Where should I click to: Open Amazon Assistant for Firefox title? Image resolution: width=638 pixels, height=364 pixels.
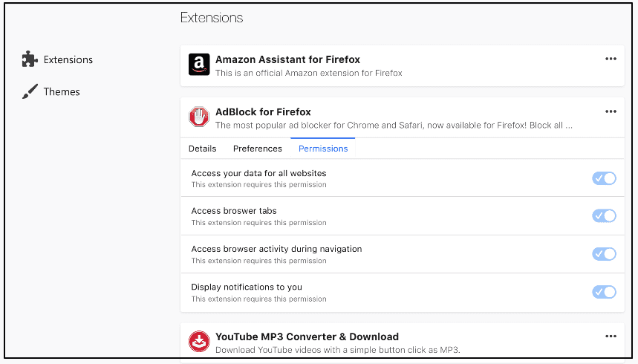coord(287,59)
